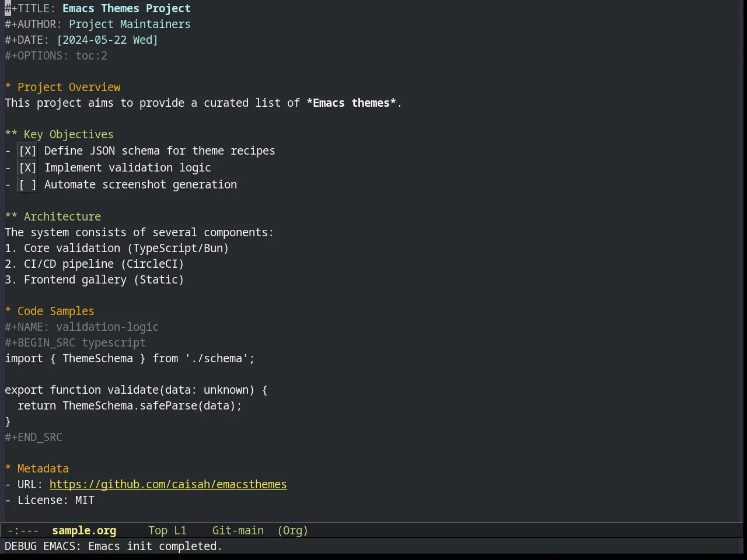Click the (Org) major mode indicator

[292, 530]
